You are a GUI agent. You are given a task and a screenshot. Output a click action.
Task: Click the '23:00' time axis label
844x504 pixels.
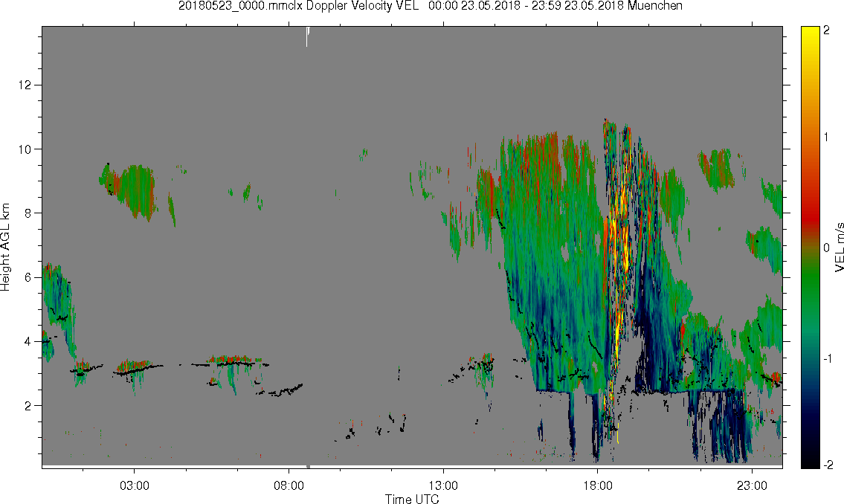[752, 486]
